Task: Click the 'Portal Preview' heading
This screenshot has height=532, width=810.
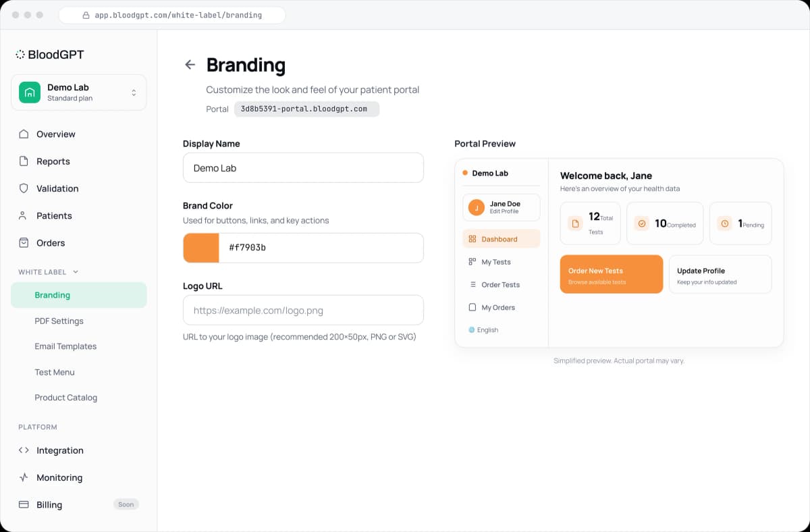Action: (485, 143)
